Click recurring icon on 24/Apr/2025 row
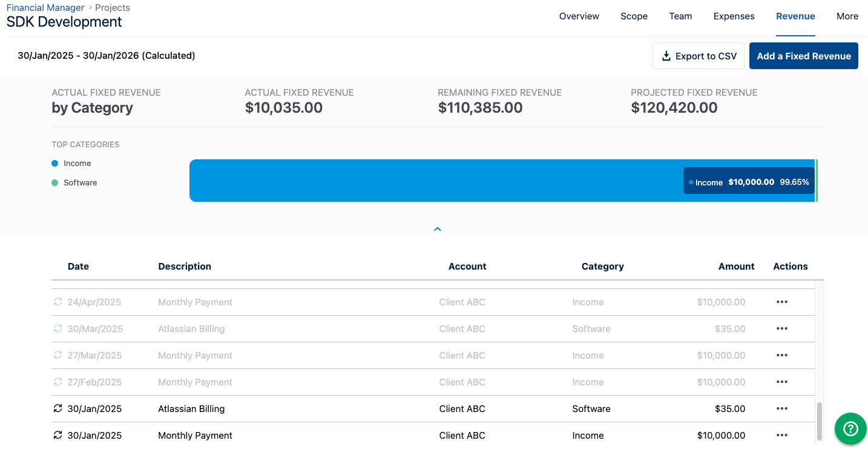 pos(58,302)
